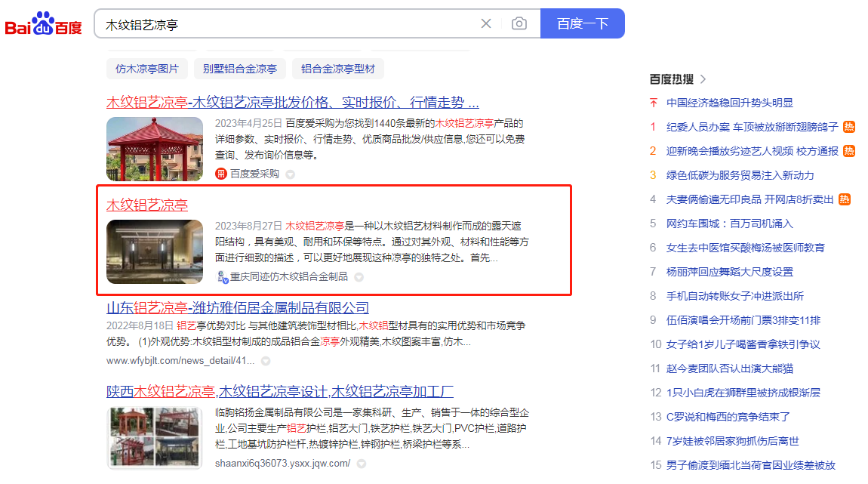Screen dimensions: 868x484
Task: Open hot search 迎新晚会播放劣迹艺人视频 校方通报
Action: [x=753, y=151]
